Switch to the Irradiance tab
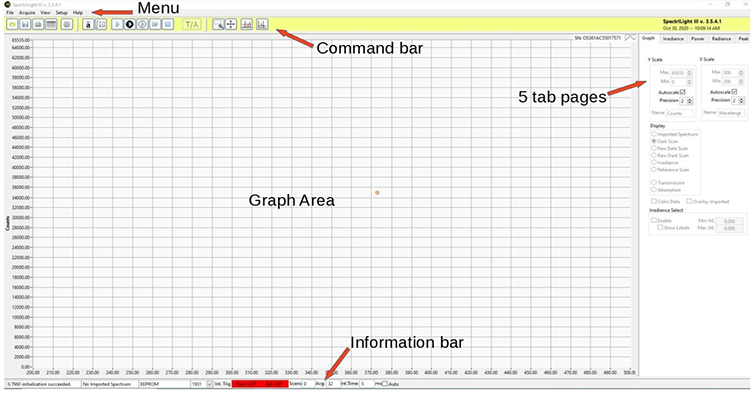Viewport: 753px width, 393px height. 673,38
